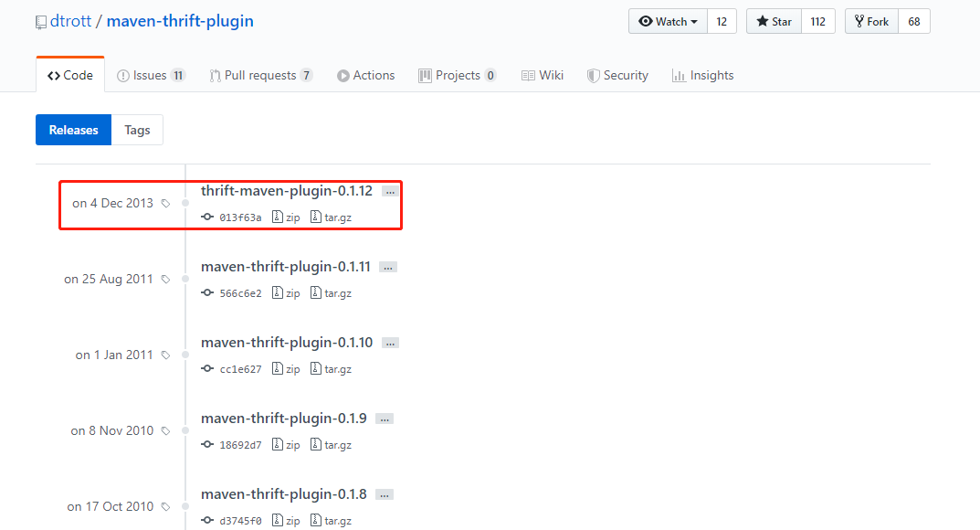
Task: Open commit 013f63a
Action: coord(240,217)
